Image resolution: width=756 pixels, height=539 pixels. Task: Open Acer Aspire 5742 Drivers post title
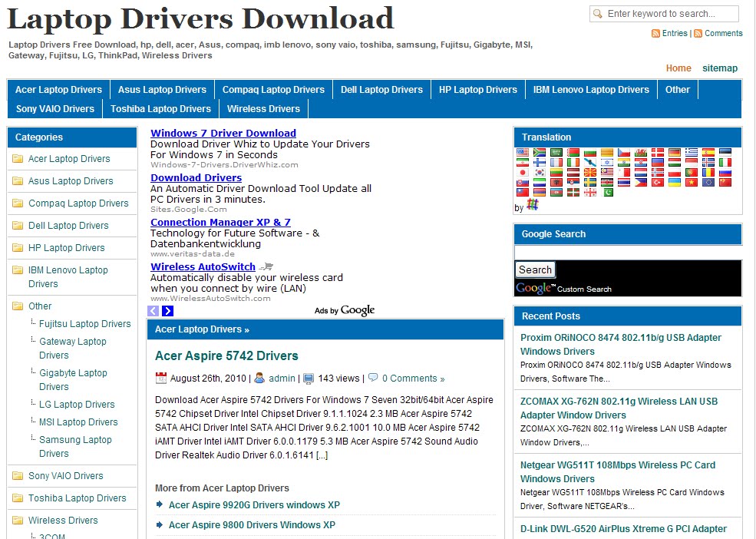[x=226, y=355]
